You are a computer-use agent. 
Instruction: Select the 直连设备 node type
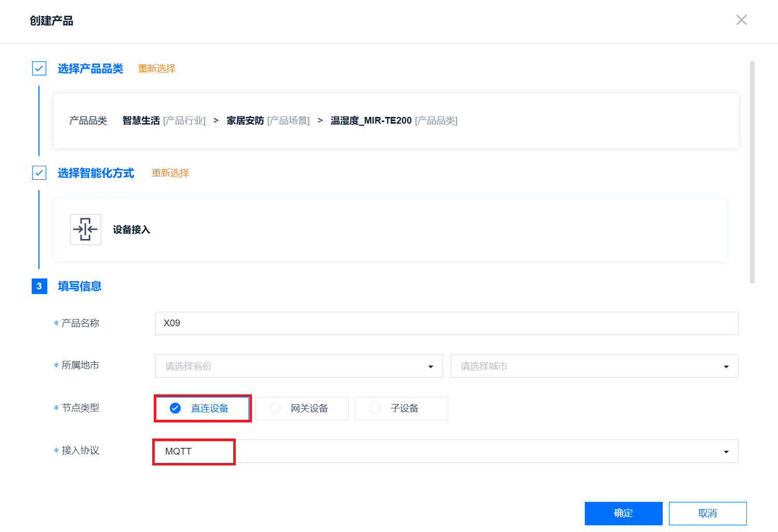202,408
